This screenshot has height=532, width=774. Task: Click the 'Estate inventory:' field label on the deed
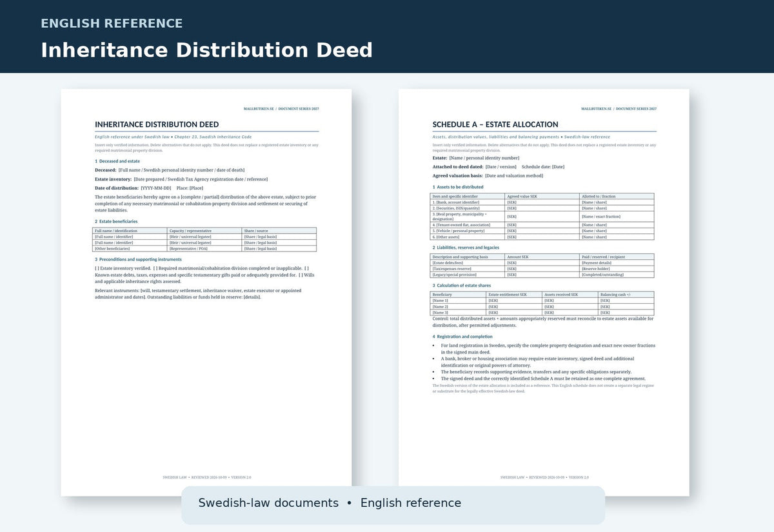(x=113, y=179)
